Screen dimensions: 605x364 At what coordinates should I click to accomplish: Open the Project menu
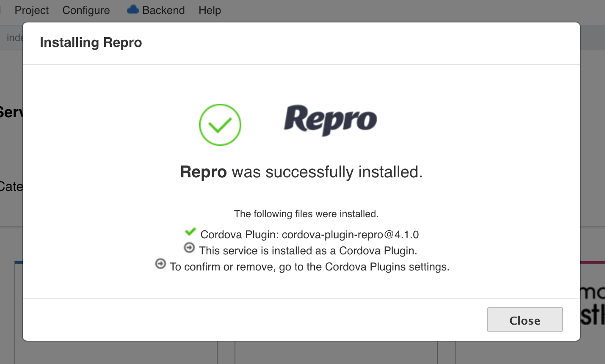click(32, 10)
